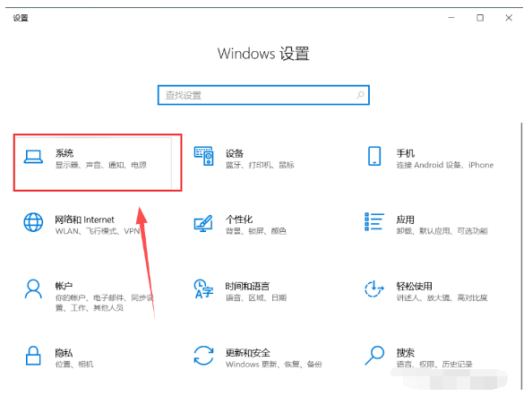Click the vertical scrollbar on the right edge
The height and width of the screenshot is (396, 532).
pos(521,256)
